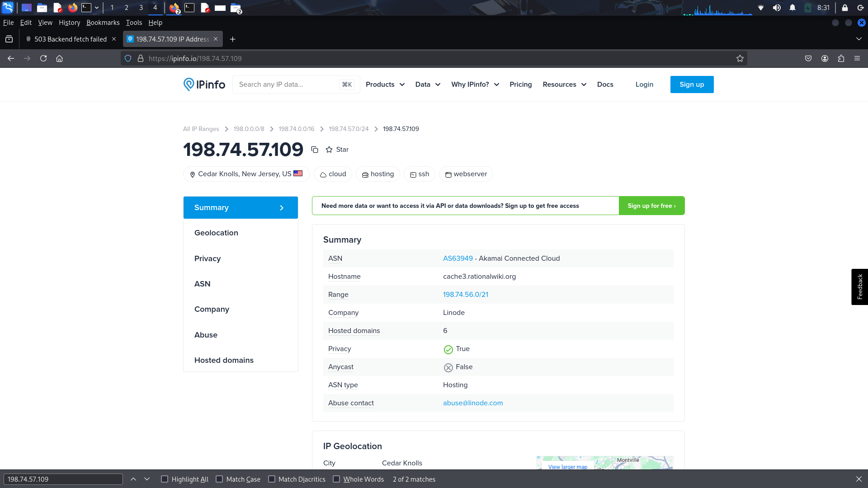Toggle Match Case option
Image resolution: width=868 pixels, height=488 pixels.
click(219, 479)
